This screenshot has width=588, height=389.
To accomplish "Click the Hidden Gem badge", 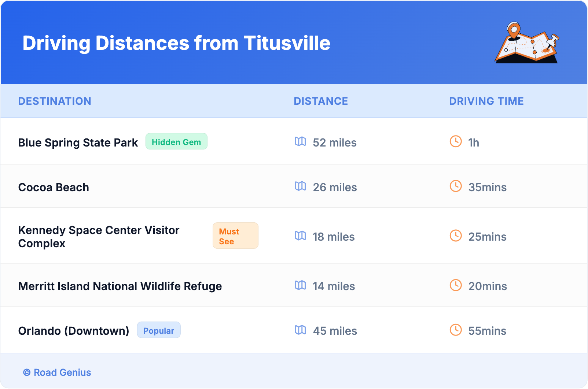I will click(176, 142).
